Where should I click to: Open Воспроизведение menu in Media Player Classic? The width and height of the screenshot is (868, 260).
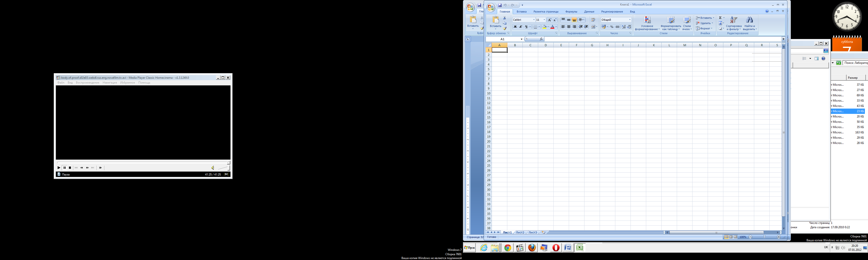pyautogui.click(x=88, y=83)
